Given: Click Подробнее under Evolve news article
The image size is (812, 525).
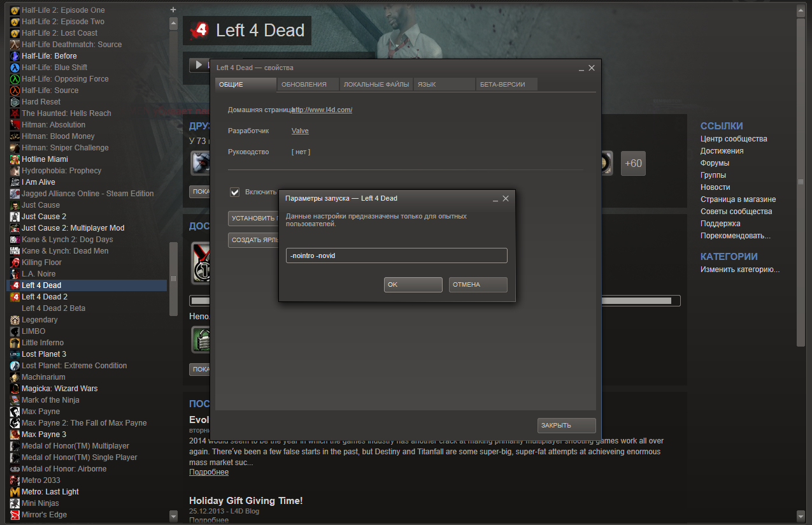Looking at the screenshot, I should click(x=209, y=472).
